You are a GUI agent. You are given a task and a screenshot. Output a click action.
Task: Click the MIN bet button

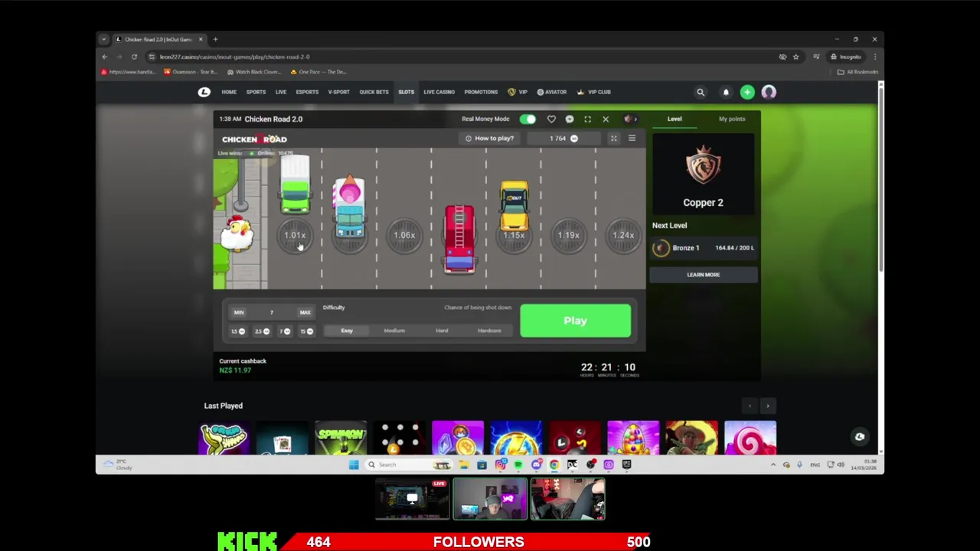click(x=239, y=312)
